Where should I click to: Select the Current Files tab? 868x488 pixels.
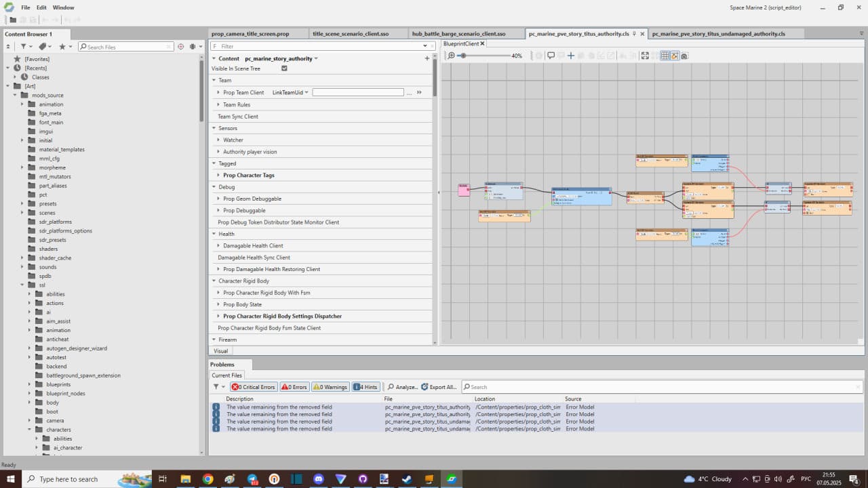226,375
